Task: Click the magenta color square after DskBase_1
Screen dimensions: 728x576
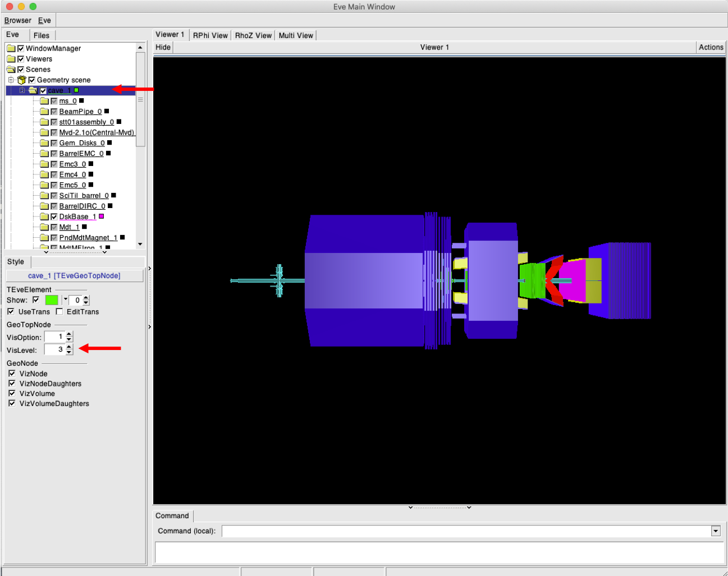Action: click(102, 216)
